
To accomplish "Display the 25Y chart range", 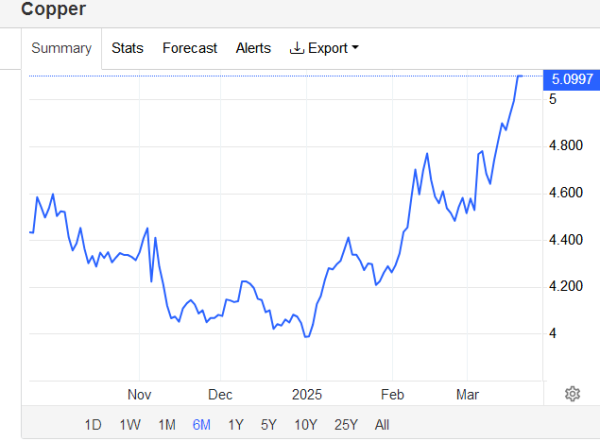I will coord(345,424).
